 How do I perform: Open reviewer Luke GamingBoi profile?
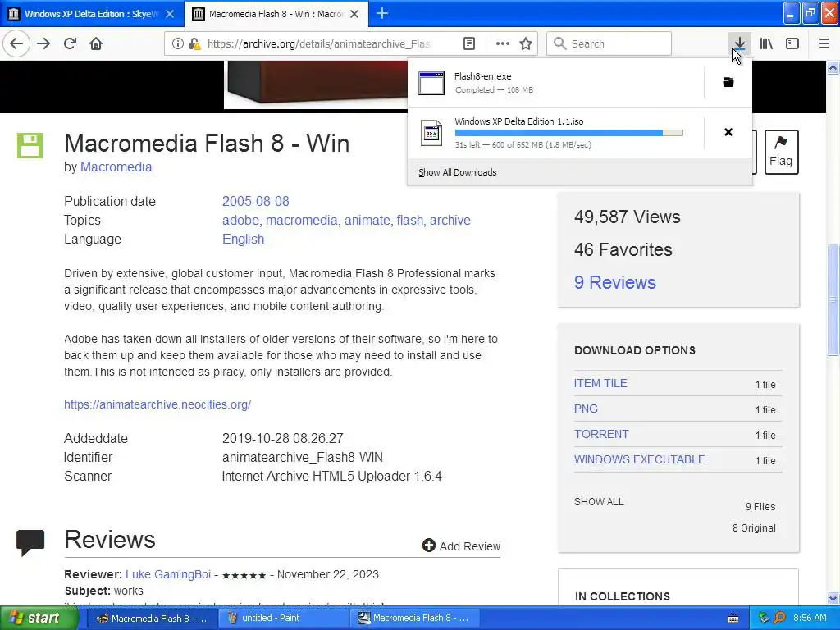point(168,574)
